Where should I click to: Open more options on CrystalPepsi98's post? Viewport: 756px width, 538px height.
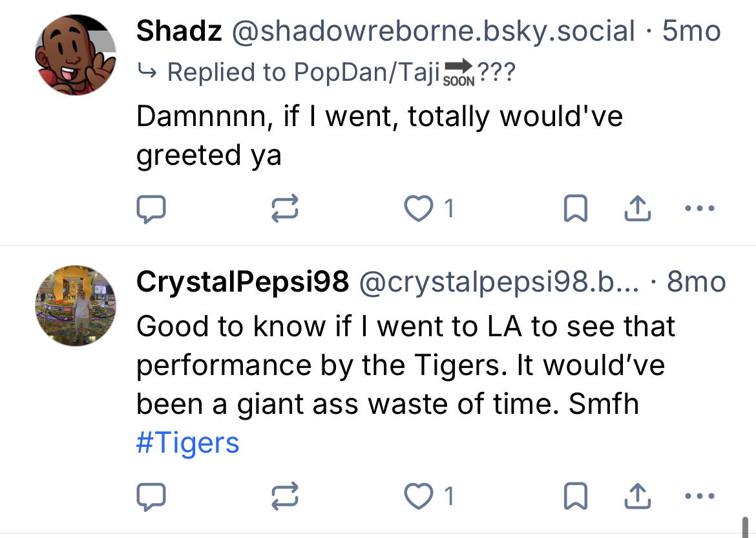(699, 496)
